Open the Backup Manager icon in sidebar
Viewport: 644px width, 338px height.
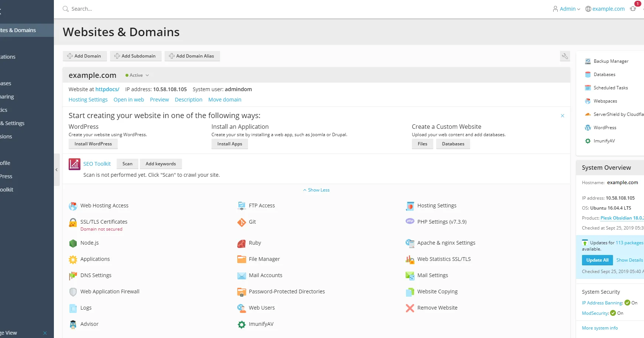(x=588, y=61)
